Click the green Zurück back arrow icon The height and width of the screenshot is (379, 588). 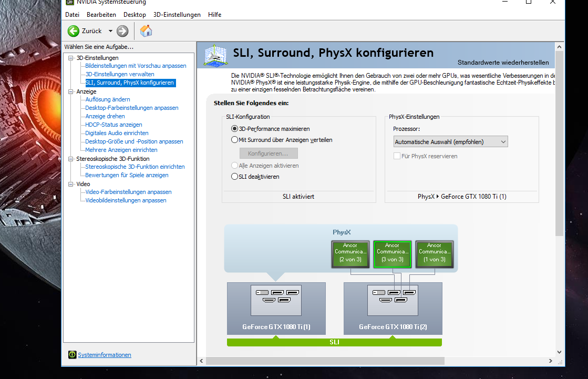[x=74, y=31]
